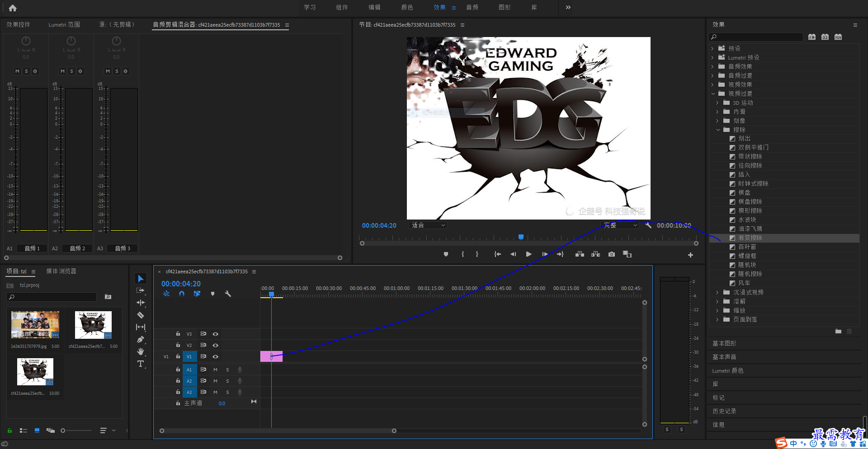The height and width of the screenshot is (449, 868).
Task: Select the Hand tool
Action: 141,351
